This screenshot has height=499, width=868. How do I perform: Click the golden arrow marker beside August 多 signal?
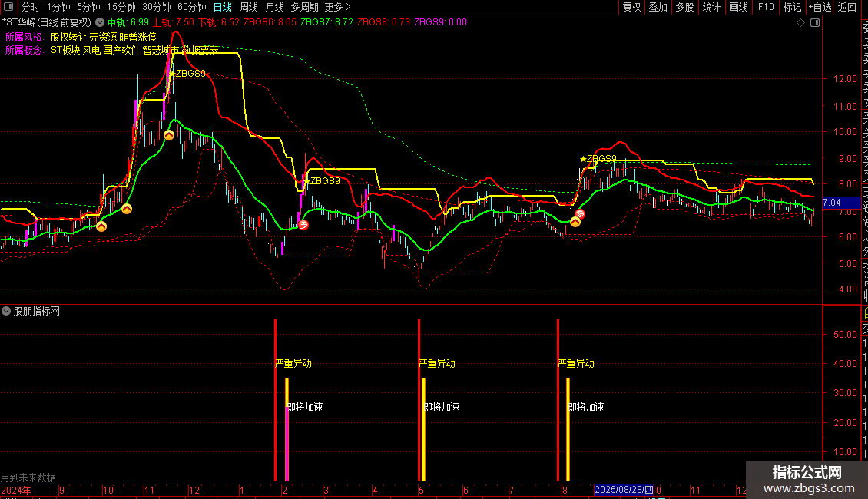575,222
